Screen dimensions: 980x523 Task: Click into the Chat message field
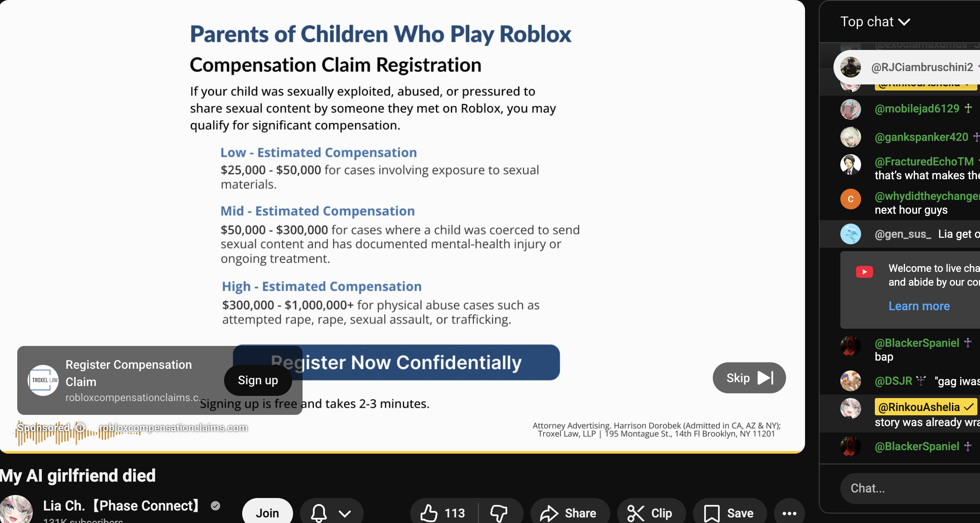coord(909,488)
